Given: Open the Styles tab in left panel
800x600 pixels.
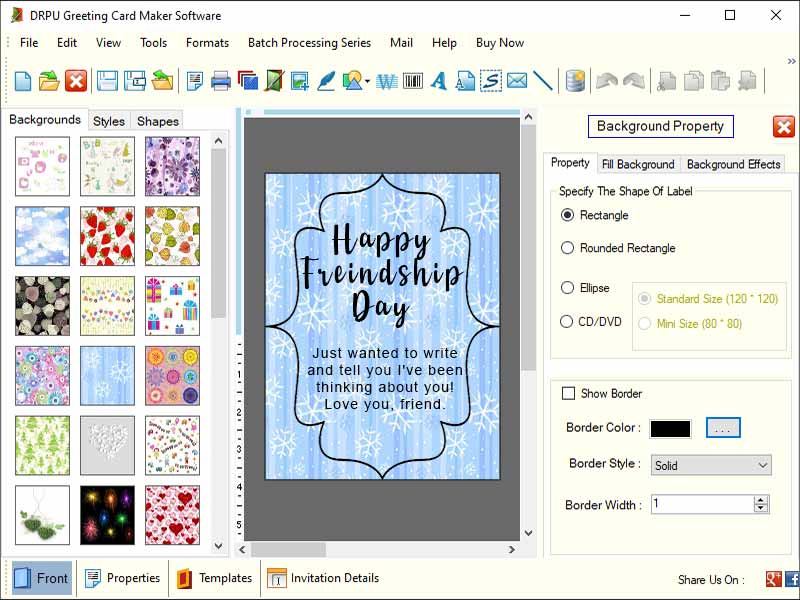Looking at the screenshot, I should click(108, 120).
